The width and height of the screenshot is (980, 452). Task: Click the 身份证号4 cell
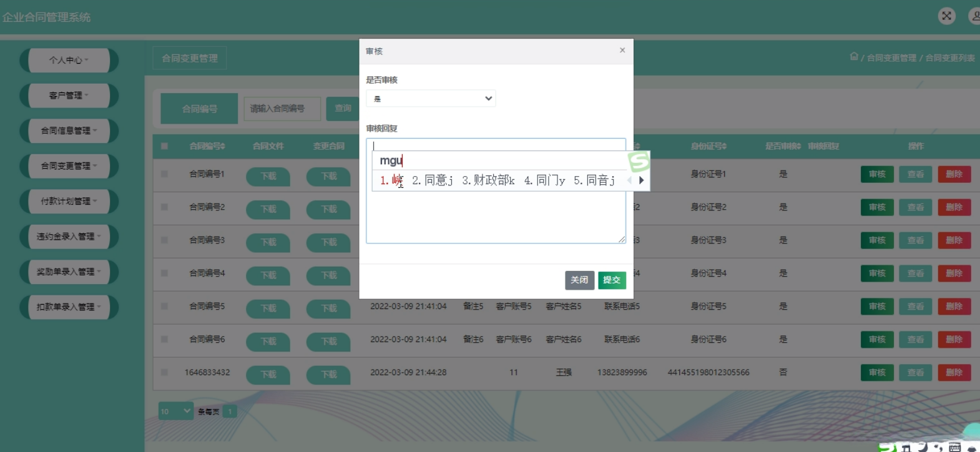(x=708, y=273)
